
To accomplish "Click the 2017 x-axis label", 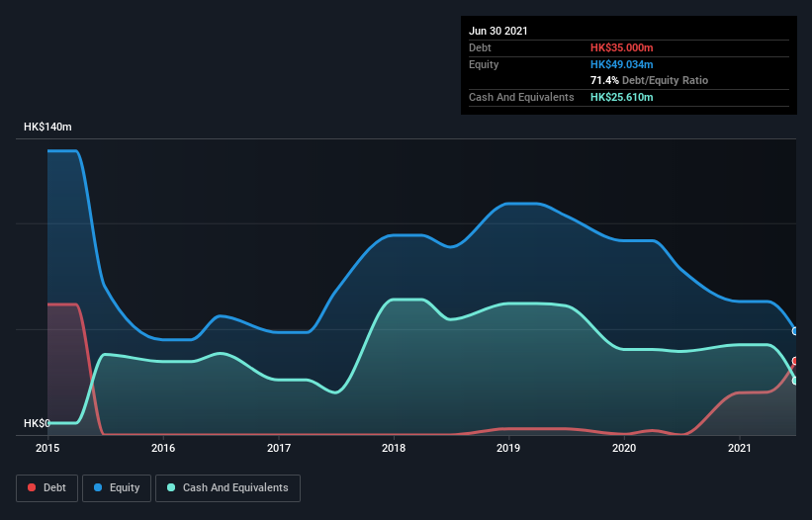I will [x=279, y=449].
